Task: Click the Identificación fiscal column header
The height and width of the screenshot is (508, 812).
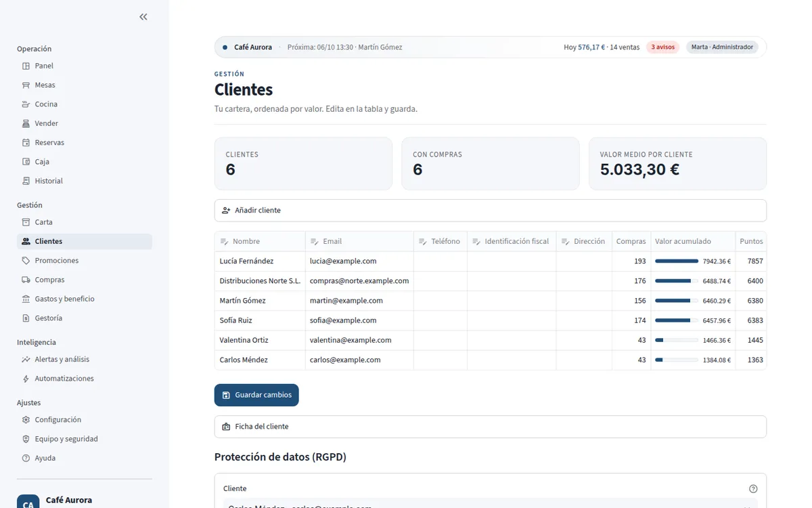Action: coord(512,242)
